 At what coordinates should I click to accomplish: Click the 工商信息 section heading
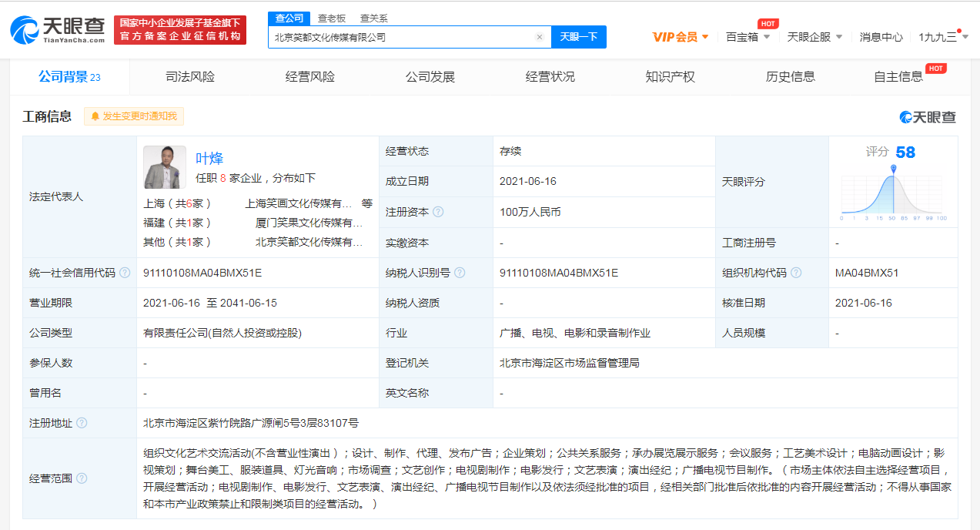point(48,116)
